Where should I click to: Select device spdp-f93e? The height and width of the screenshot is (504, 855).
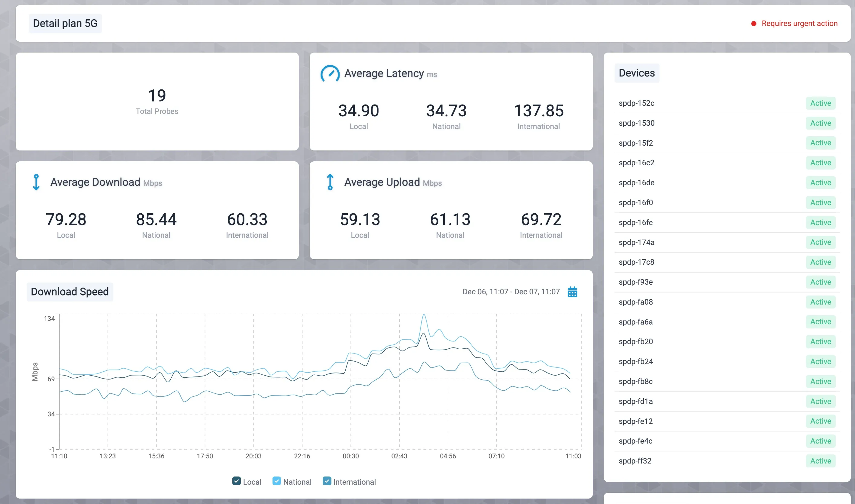point(727,282)
